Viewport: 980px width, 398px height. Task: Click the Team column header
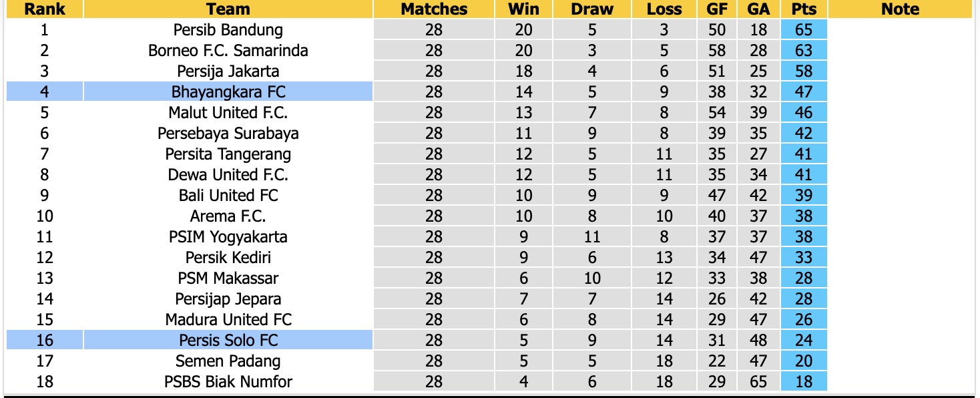228,9
